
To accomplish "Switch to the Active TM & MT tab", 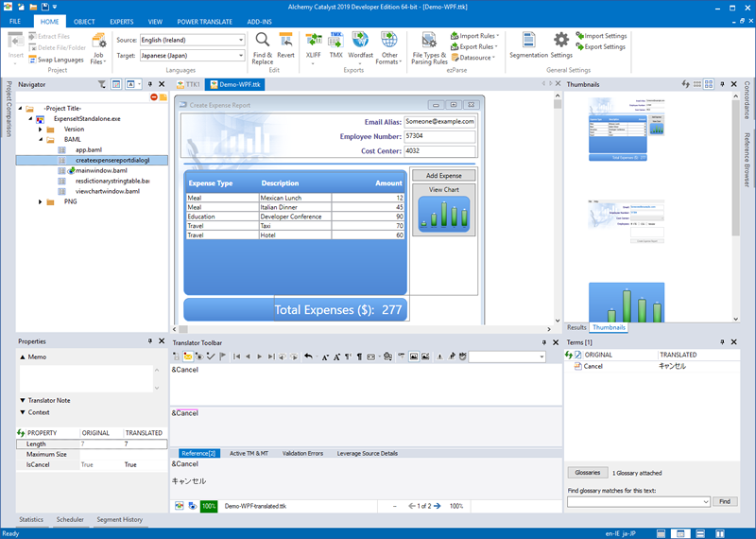I will (x=249, y=454).
